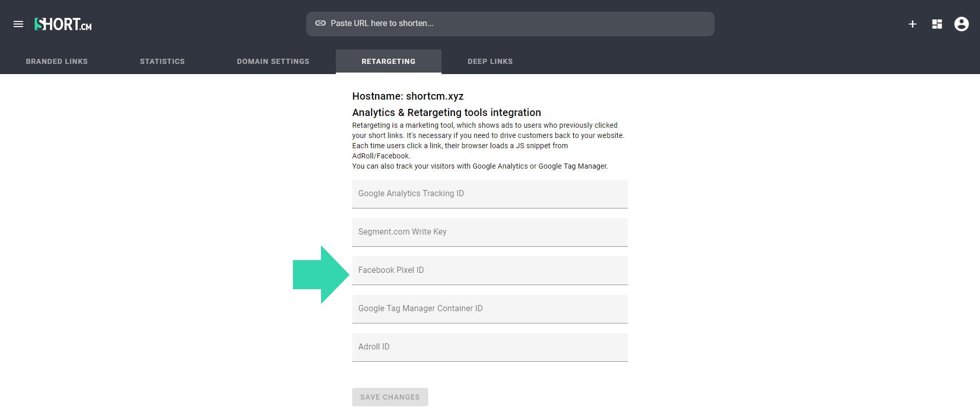The height and width of the screenshot is (420, 980).
Task: Open the user account profile icon
Action: [x=961, y=24]
